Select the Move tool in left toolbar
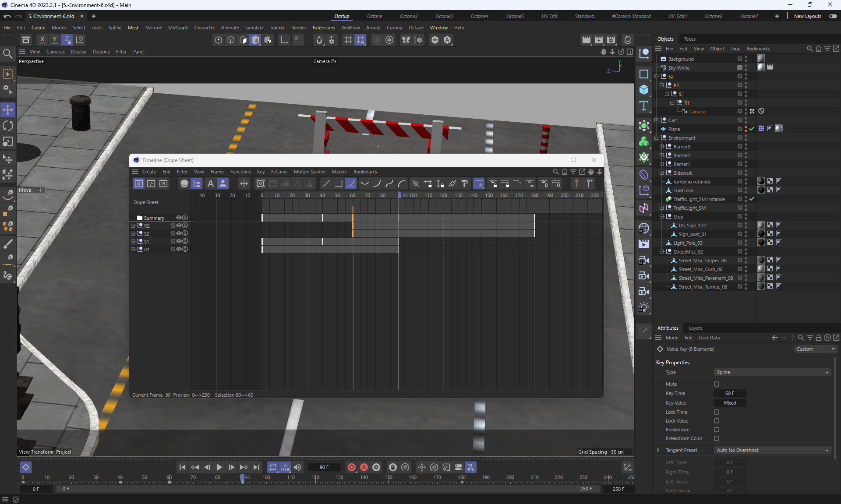The width and height of the screenshot is (841, 504). (x=8, y=110)
